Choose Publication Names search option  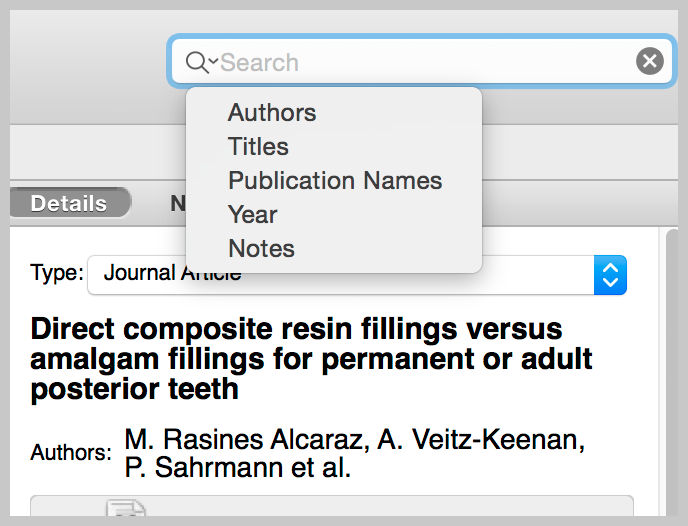pos(334,180)
